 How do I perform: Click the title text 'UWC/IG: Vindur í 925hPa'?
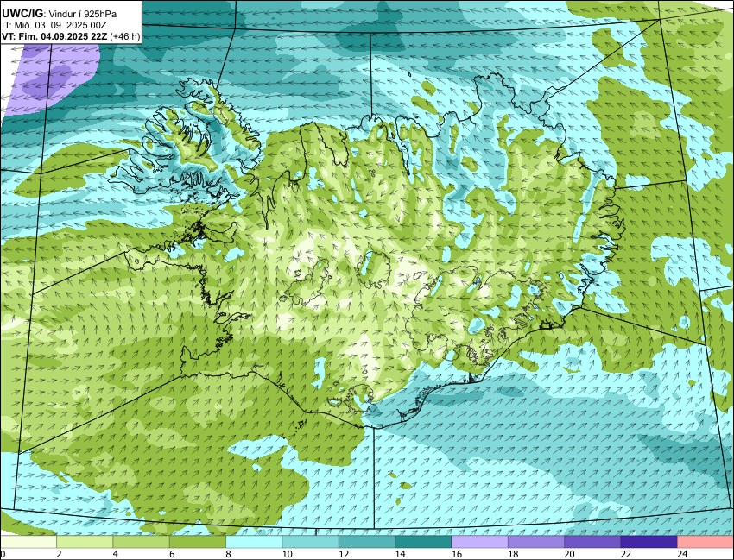(59, 14)
